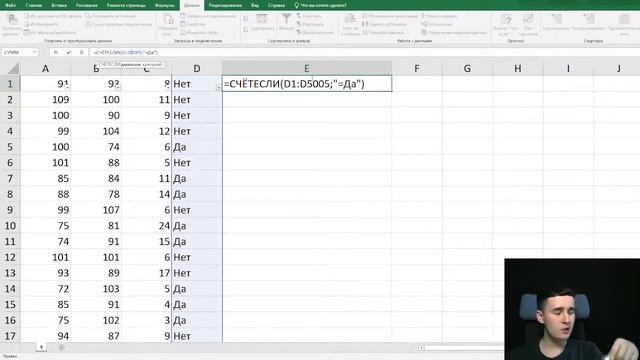Click the What-If Analysis icon
The height and width of the screenshot is (360, 640).
[506, 19]
